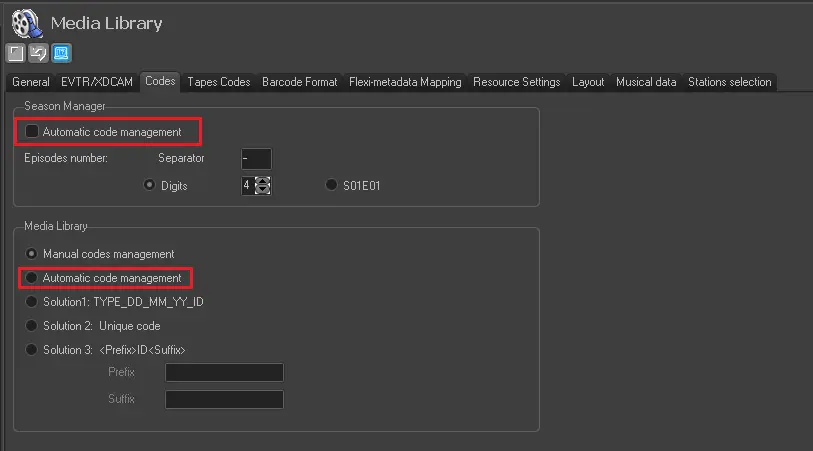Screen dimensions: 813x451
Task: Click the Separator input field
Action: 256,158
